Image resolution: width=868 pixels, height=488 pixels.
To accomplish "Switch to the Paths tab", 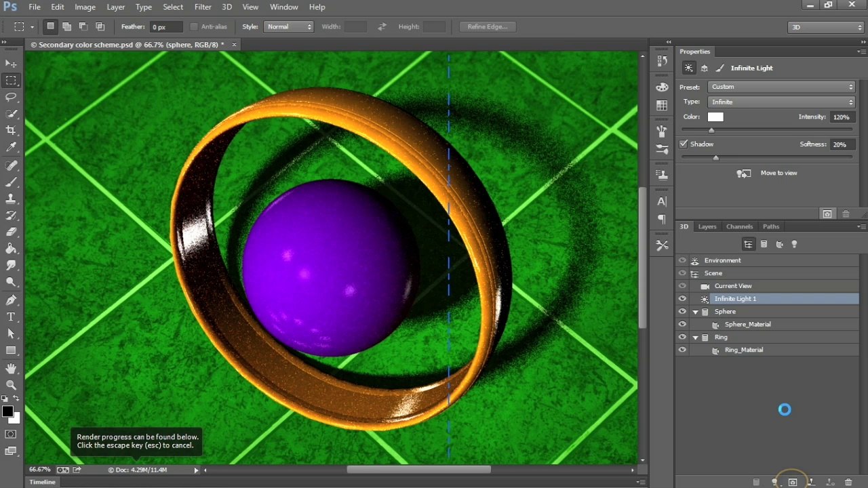I will (771, 226).
